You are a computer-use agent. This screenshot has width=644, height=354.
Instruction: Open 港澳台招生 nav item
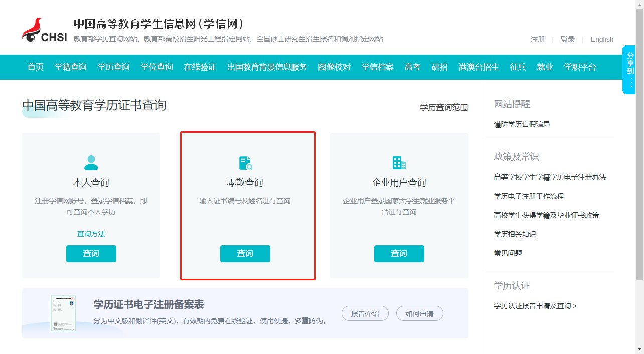(x=479, y=67)
